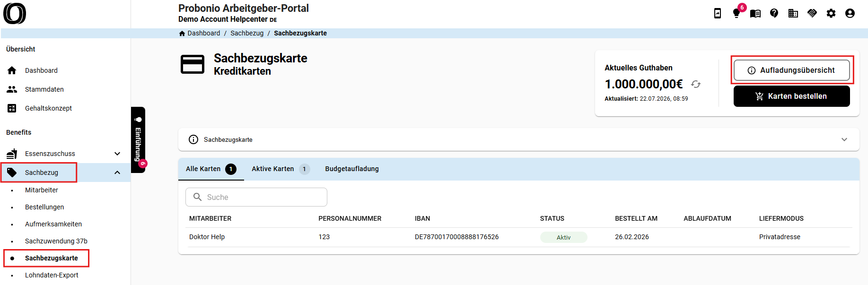The height and width of the screenshot is (285, 868).
Task: Click the large credit card icon
Action: [193, 64]
